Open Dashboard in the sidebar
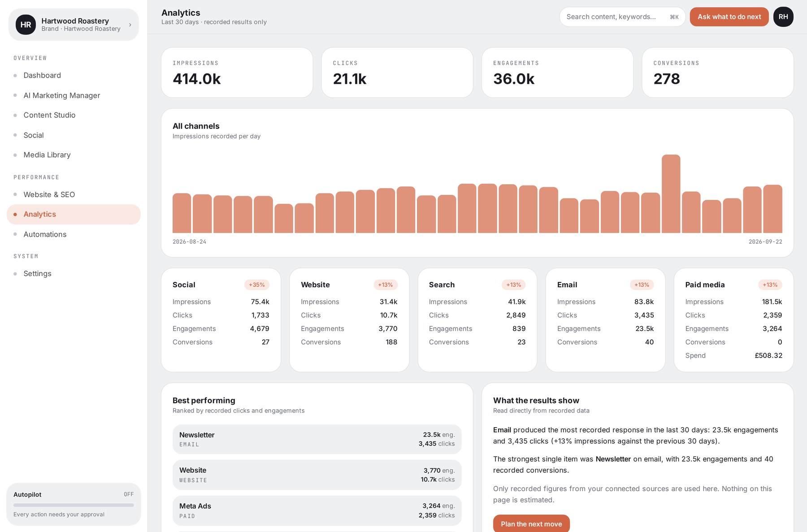807x532 pixels. (x=74, y=75)
